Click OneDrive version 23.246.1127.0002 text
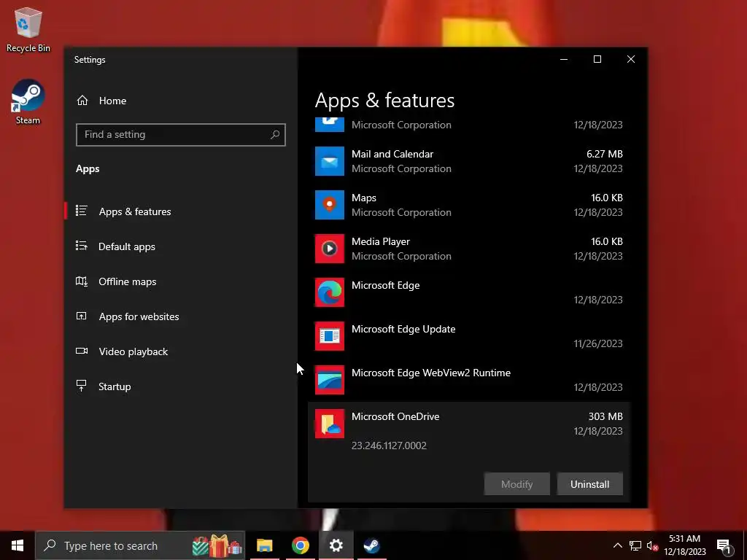Viewport: 747px width, 560px height. [389, 446]
